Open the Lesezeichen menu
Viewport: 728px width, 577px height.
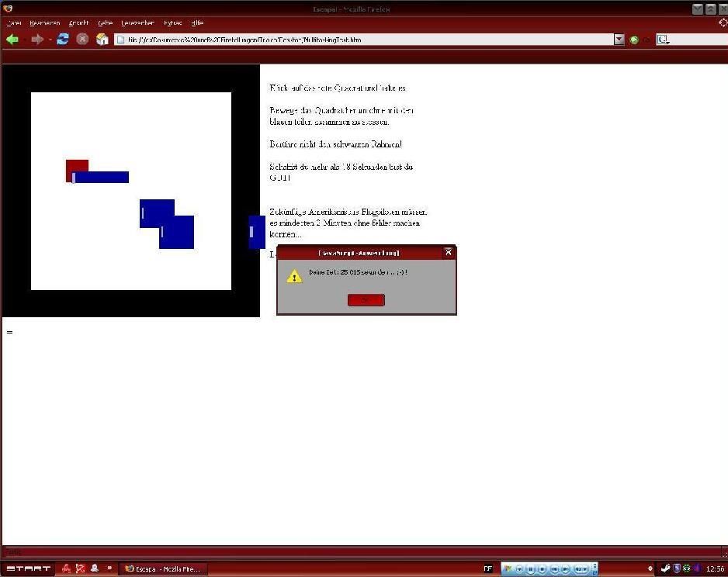(137, 23)
